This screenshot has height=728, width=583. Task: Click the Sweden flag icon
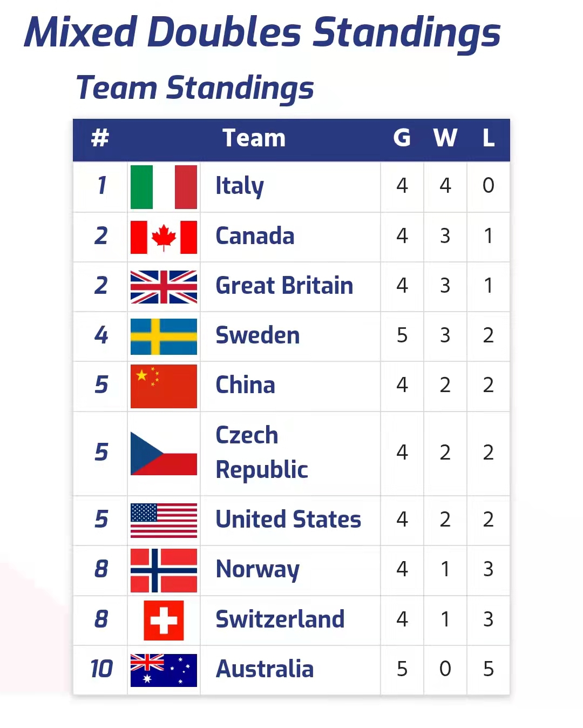coord(164,336)
